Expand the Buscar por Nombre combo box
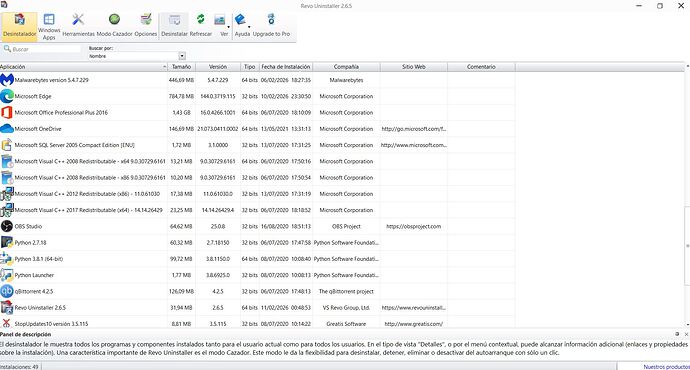690x370 pixels. (182, 56)
